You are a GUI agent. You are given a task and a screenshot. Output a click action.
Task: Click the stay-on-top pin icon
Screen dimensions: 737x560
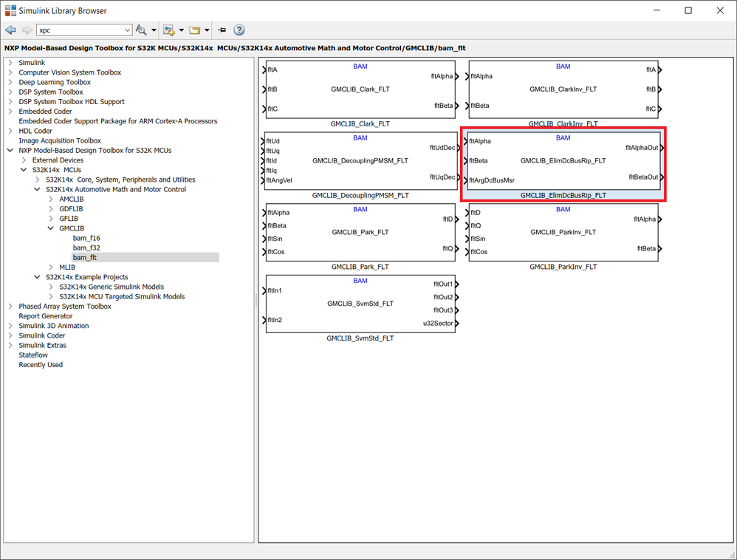click(x=222, y=30)
